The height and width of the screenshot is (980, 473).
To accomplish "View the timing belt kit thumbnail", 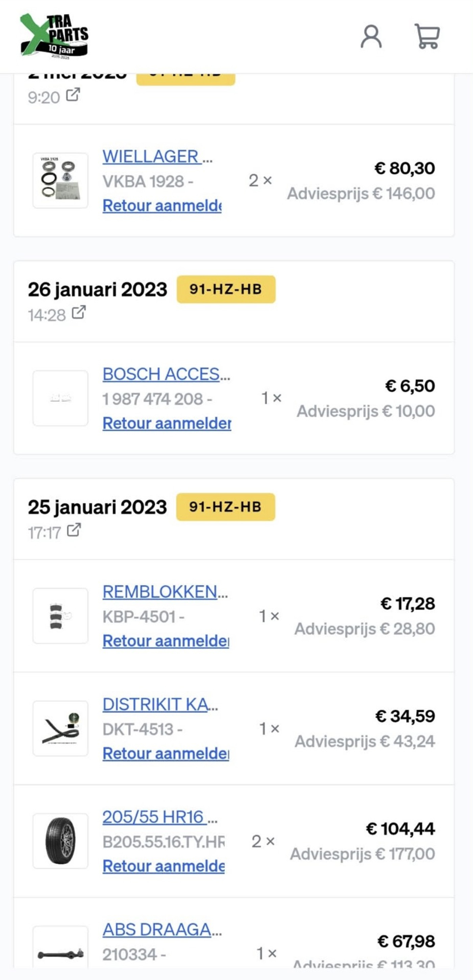I will pyautogui.click(x=60, y=728).
